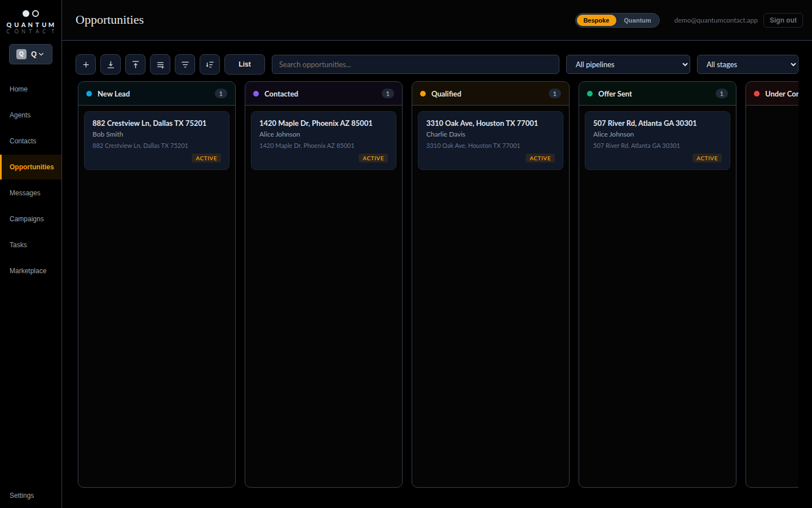
Task: Open the All pipelines dropdown
Action: pos(628,64)
